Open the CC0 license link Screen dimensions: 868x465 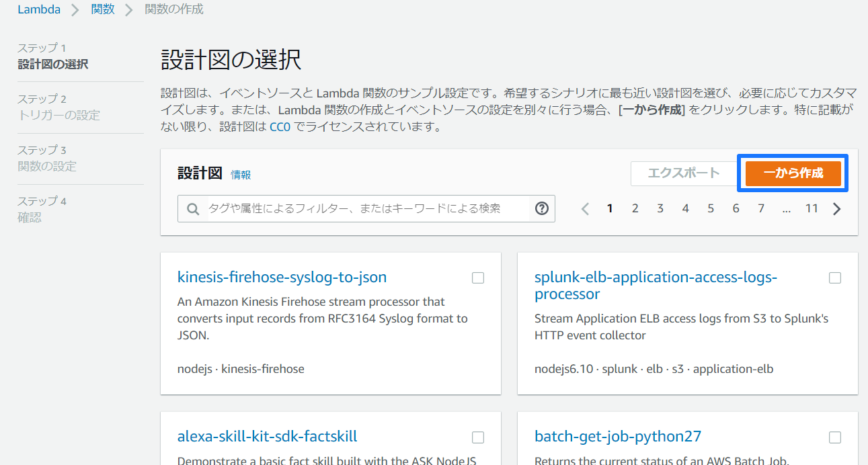tap(280, 126)
